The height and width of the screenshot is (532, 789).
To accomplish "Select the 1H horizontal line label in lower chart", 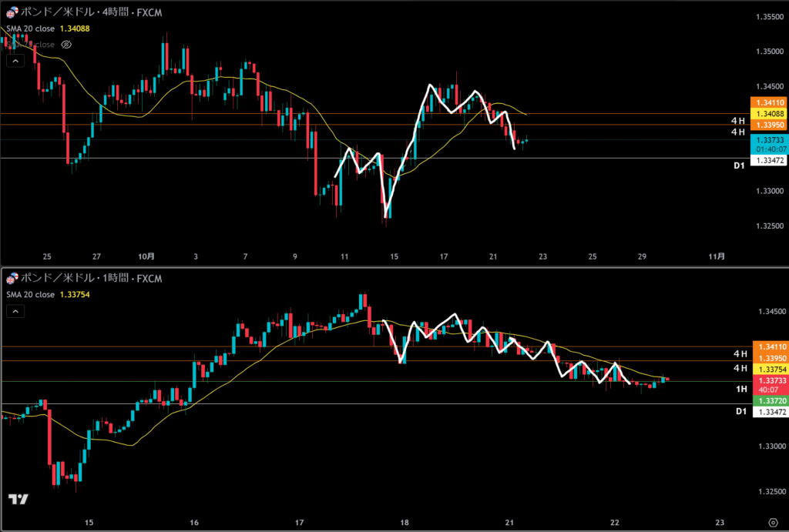I will [x=740, y=390].
